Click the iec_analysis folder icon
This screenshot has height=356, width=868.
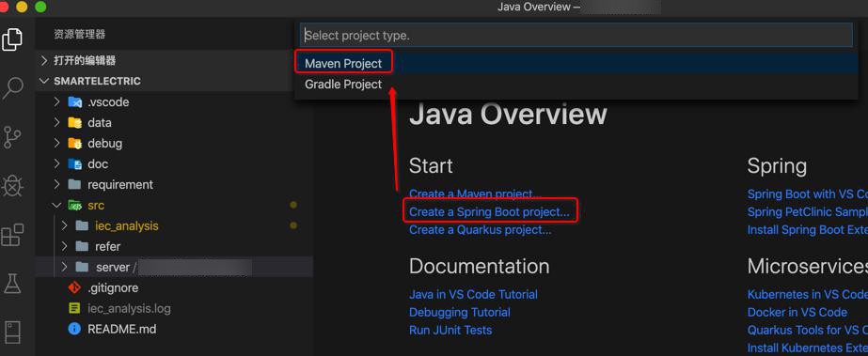point(82,225)
